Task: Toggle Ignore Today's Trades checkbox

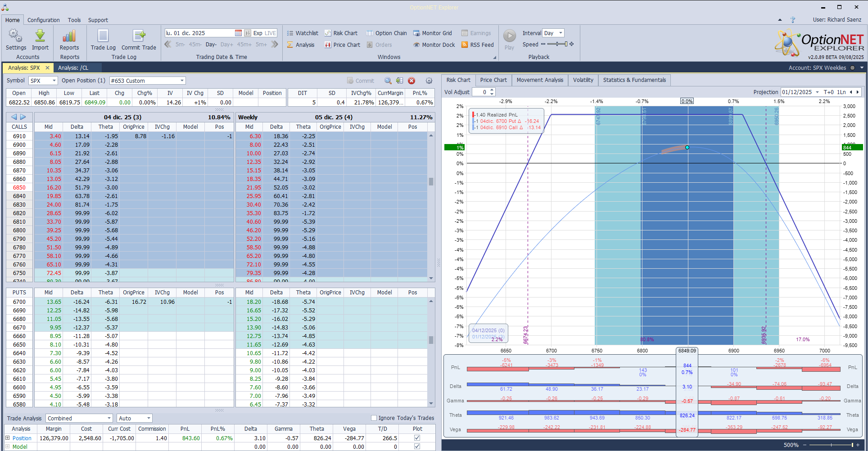Action: (374, 418)
